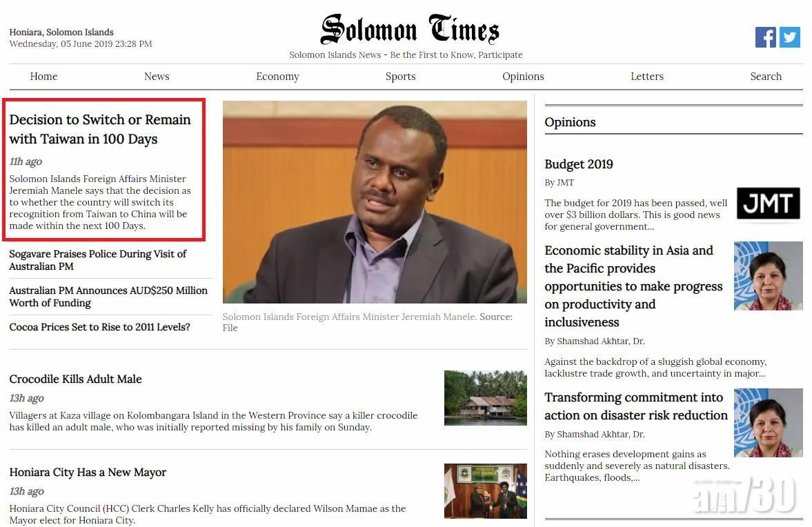812x527 pixels.
Task: Go to the Home menu item
Action: (43, 77)
